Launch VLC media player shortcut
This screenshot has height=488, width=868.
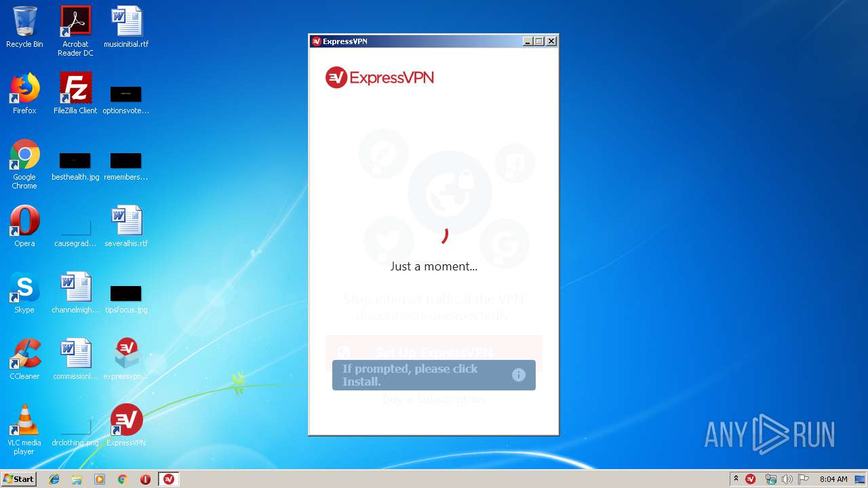point(24,430)
